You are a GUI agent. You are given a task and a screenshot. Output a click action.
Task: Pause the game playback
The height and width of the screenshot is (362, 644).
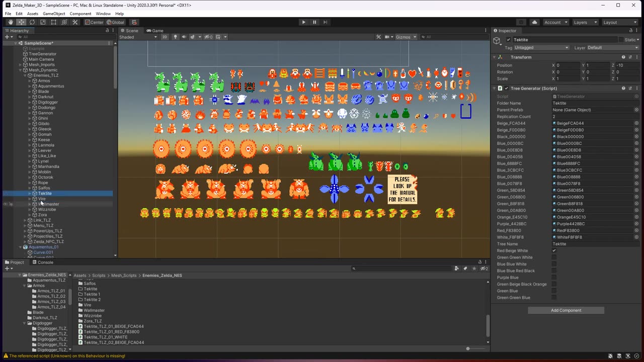pos(314,22)
